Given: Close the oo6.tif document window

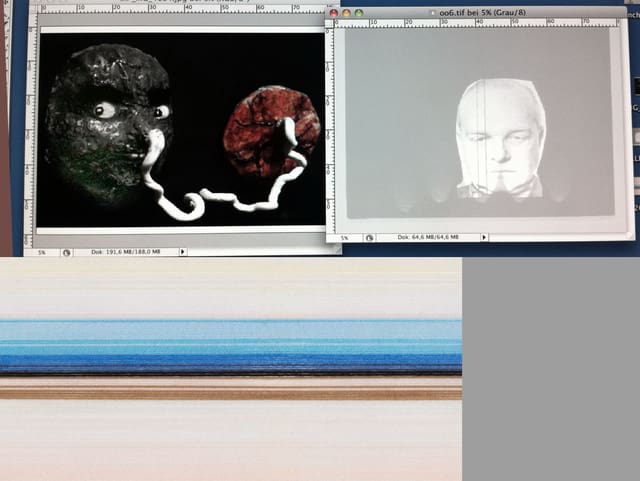Looking at the screenshot, I should pos(334,13).
